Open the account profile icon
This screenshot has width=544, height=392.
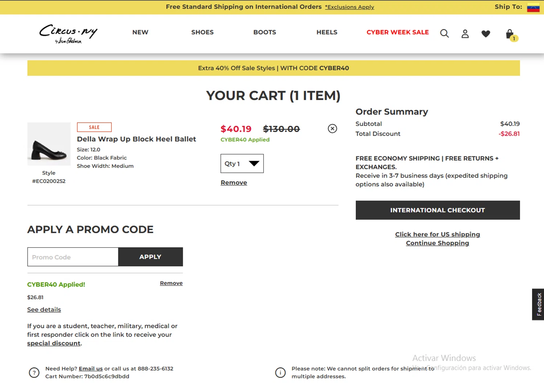(465, 34)
